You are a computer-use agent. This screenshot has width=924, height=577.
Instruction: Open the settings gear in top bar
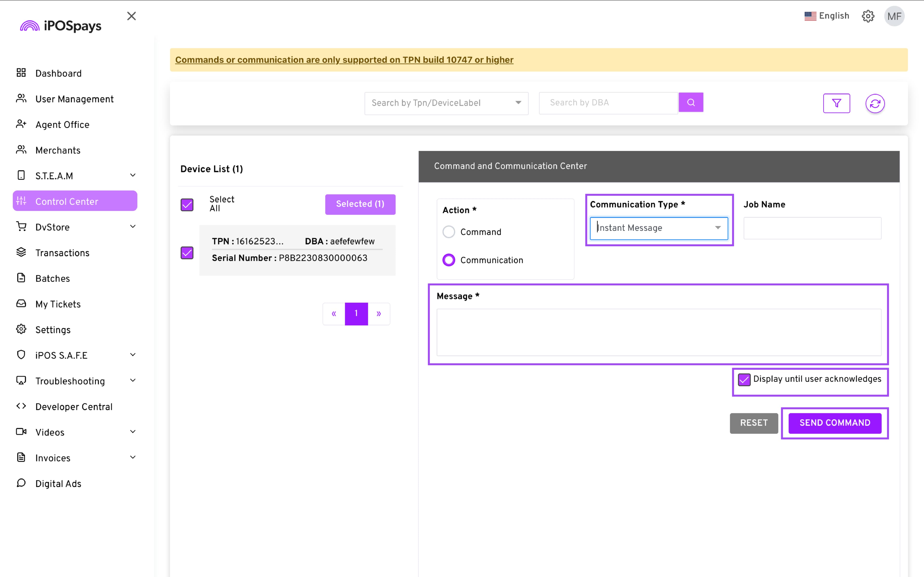868,16
